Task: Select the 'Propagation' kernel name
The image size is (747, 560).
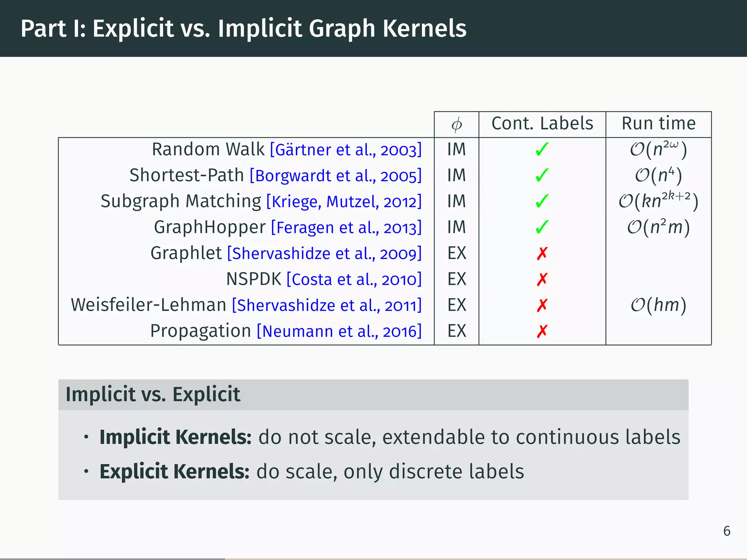Action: click(201, 331)
